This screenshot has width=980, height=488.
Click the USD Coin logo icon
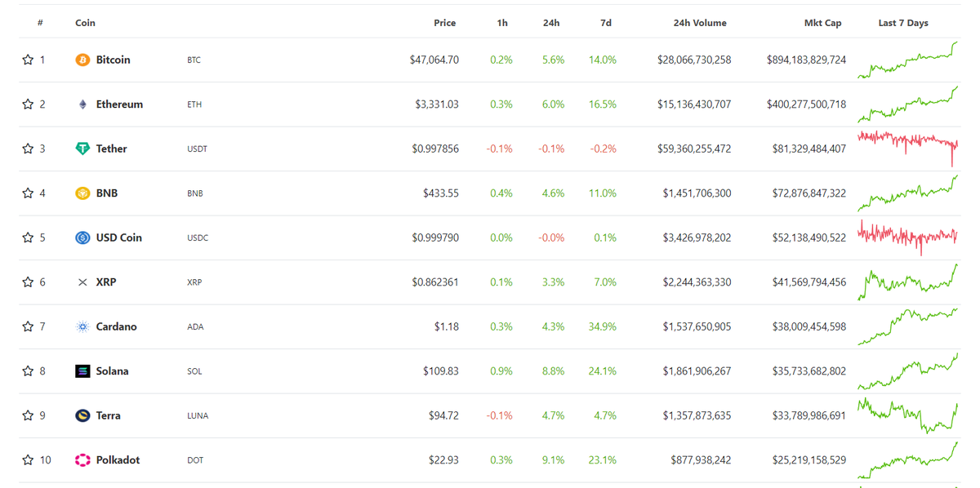tap(82, 237)
